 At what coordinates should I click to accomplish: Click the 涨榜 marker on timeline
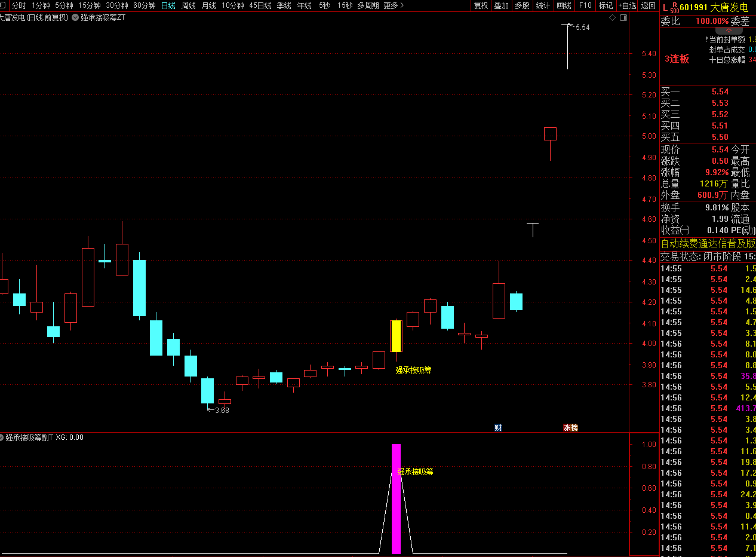pos(570,427)
